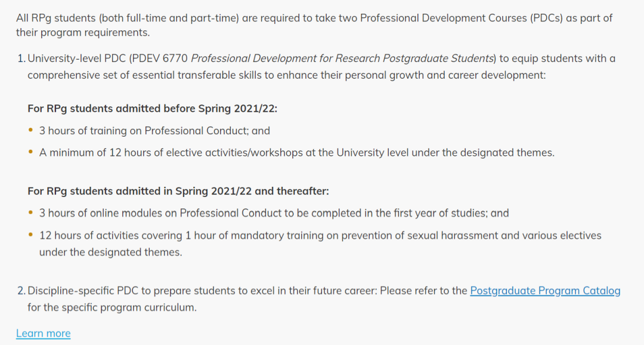Click the list number "2." marker
Image resolution: width=644 pixels, height=345 pixels.
tap(21, 291)
